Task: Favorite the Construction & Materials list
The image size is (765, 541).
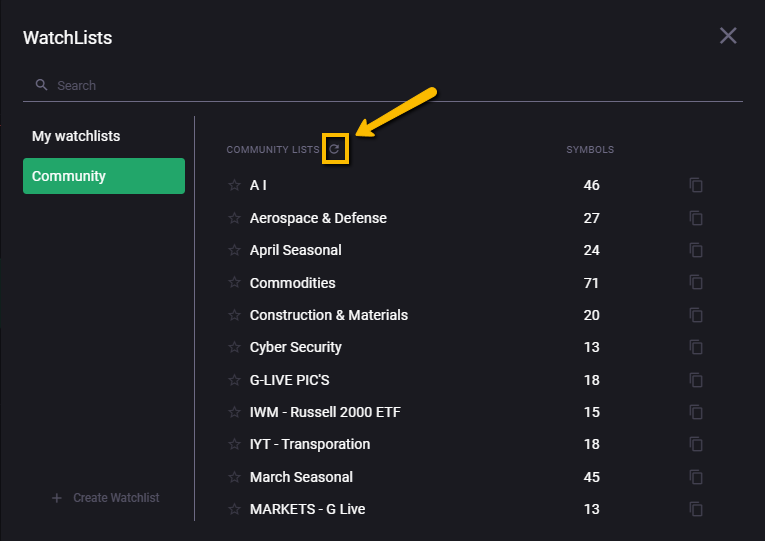Action: click(x=235, y=315)
